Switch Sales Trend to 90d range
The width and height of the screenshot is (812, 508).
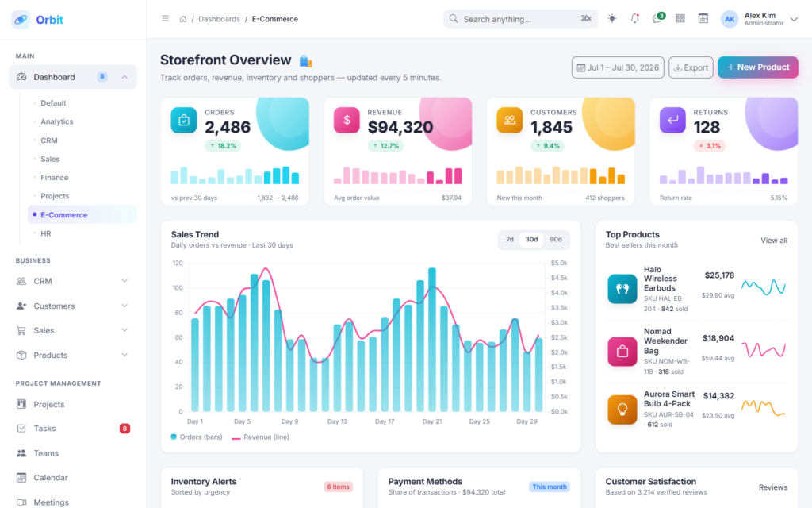(556, 240)
